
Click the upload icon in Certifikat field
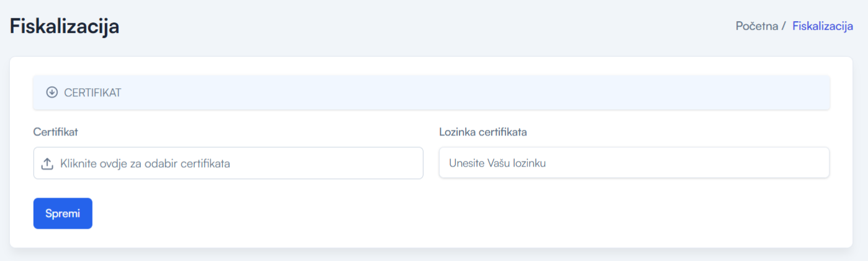(47, 163)
